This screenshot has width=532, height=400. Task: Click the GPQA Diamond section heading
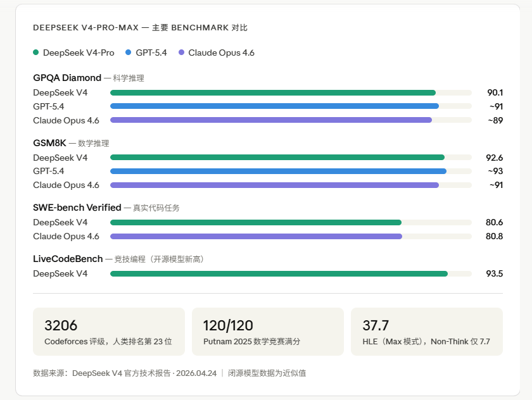67,78
